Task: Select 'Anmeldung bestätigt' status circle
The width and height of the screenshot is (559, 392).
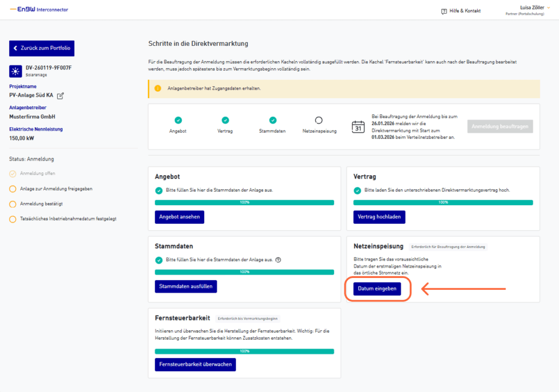Action: coord(13,204)
